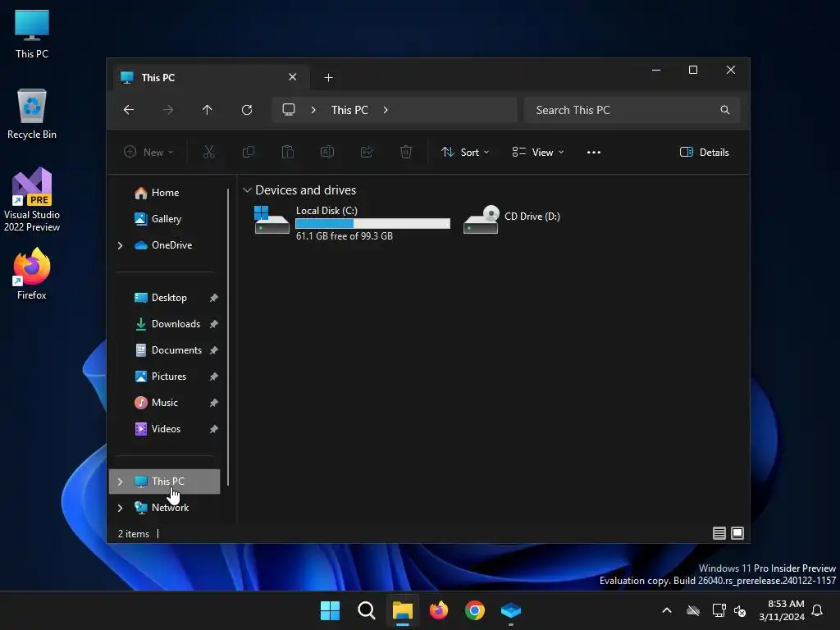
Task: Click the monitor icon in address bar
Action: coord(289,110)
